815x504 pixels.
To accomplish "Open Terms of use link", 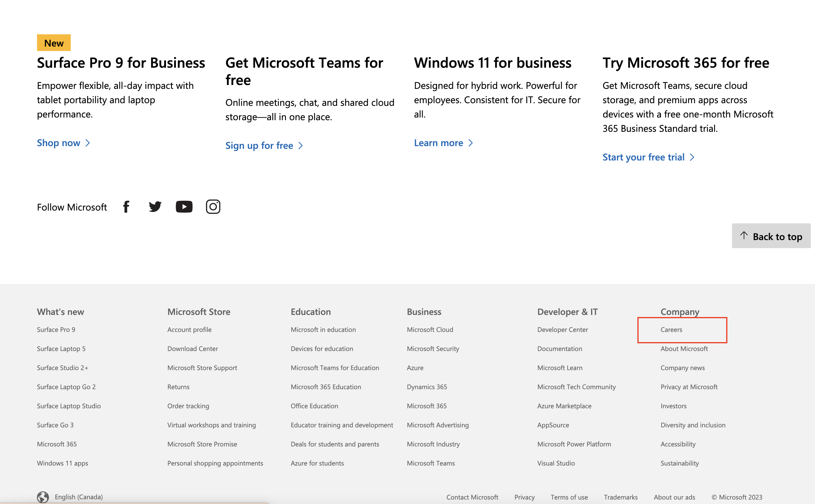I will pyautogui.click(x=569, y=497).
